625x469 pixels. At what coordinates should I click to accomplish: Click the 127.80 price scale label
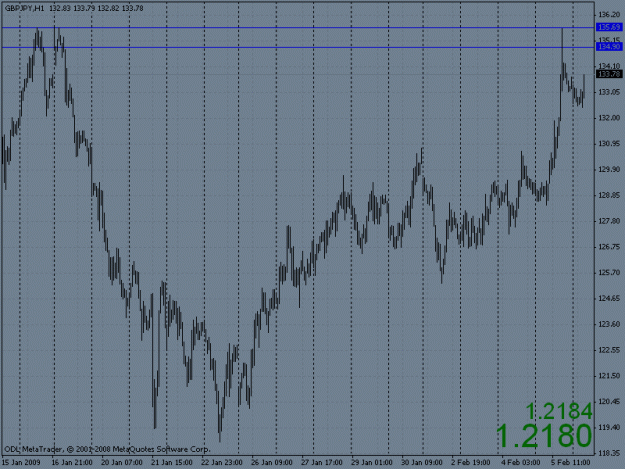(609, 221)
